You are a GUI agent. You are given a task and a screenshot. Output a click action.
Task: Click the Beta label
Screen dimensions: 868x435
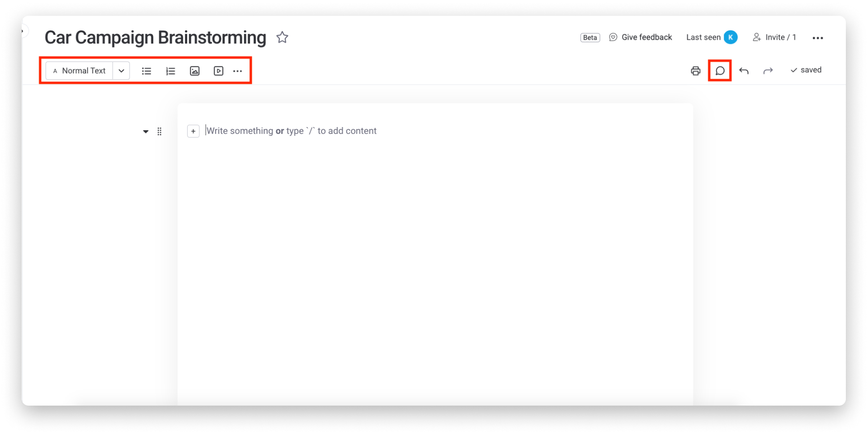coord(590,38)
